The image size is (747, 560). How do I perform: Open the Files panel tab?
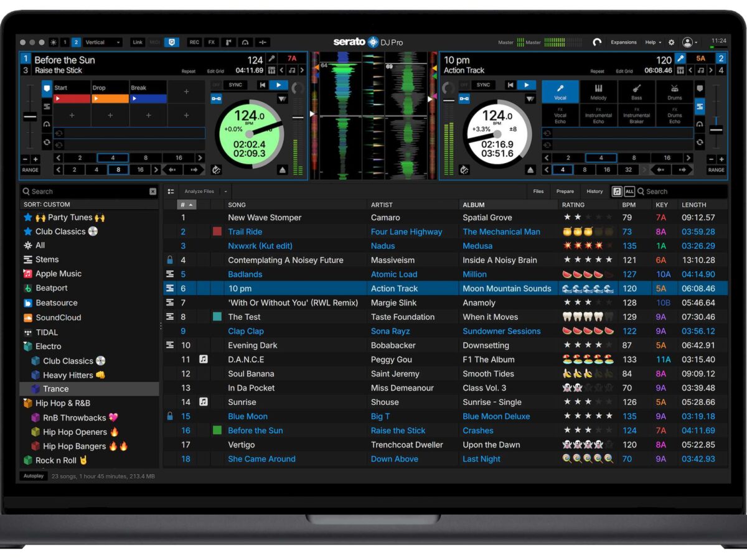coord(538,192)
